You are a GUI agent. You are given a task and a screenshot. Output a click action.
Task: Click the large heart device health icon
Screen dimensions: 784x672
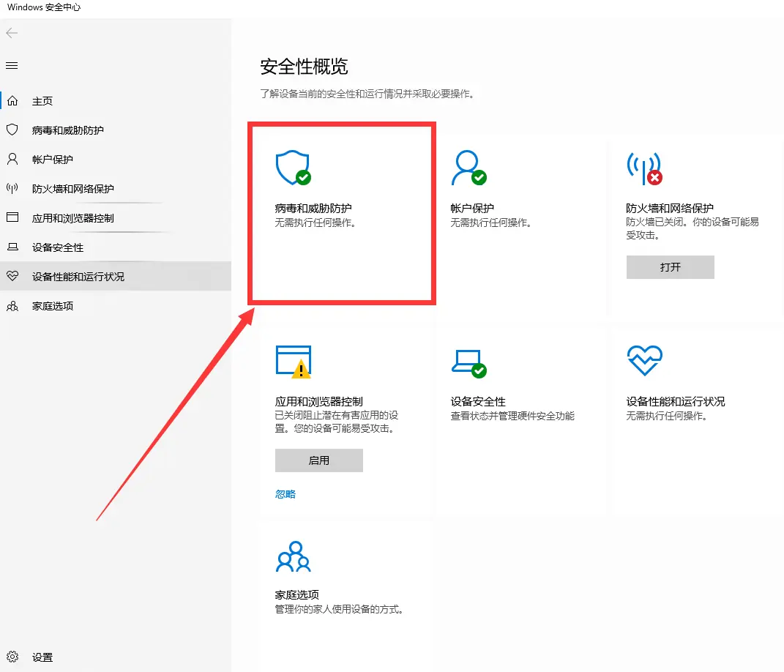pyautogui.click(x=645, y=360)
